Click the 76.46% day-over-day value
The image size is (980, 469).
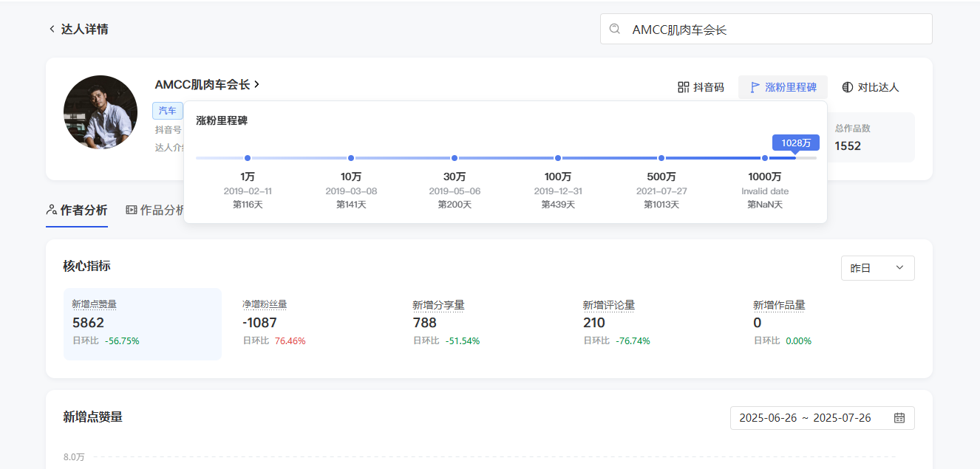(290, 341)
